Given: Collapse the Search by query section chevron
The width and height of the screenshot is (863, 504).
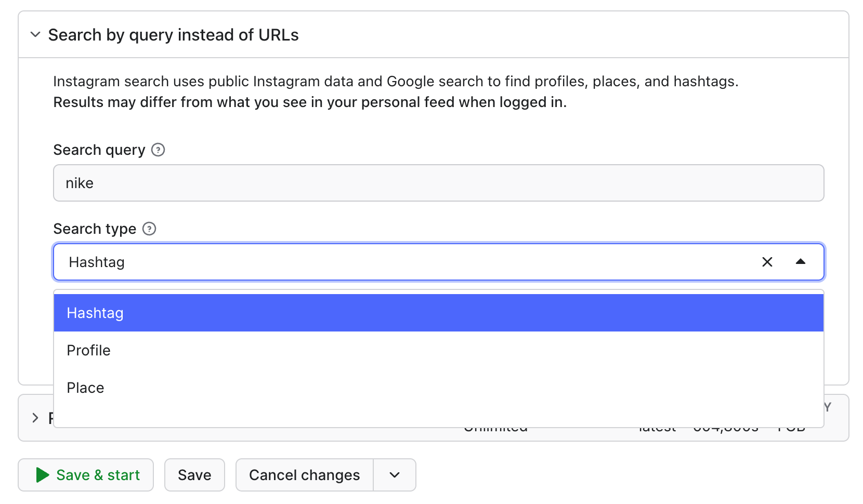Looking at the screenshot, I should click(x=35, y=35).
